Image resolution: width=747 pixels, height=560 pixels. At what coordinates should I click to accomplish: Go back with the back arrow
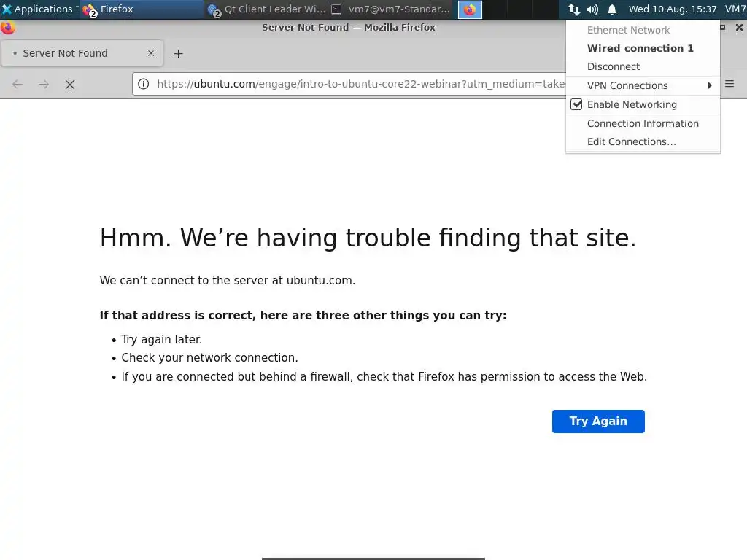[18, 85]
